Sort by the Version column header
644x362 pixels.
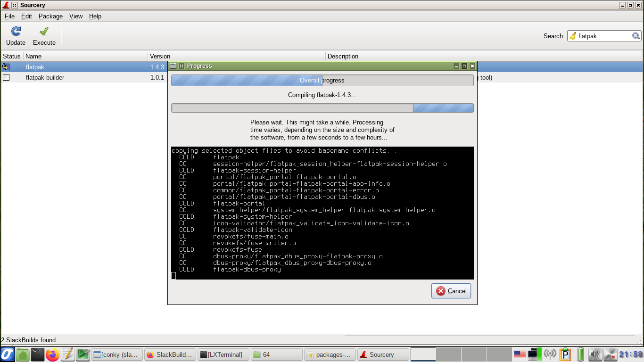pyautogui.click(x=237, y=56)
